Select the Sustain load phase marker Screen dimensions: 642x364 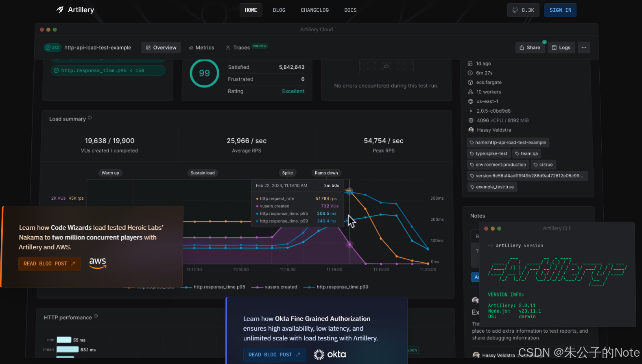click(203, 173)
